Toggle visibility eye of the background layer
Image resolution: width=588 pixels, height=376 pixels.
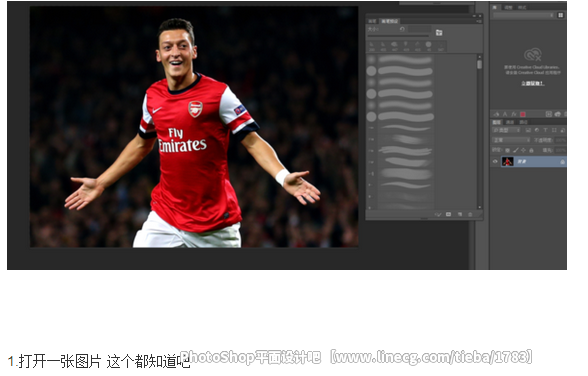(x=495, y=162)
